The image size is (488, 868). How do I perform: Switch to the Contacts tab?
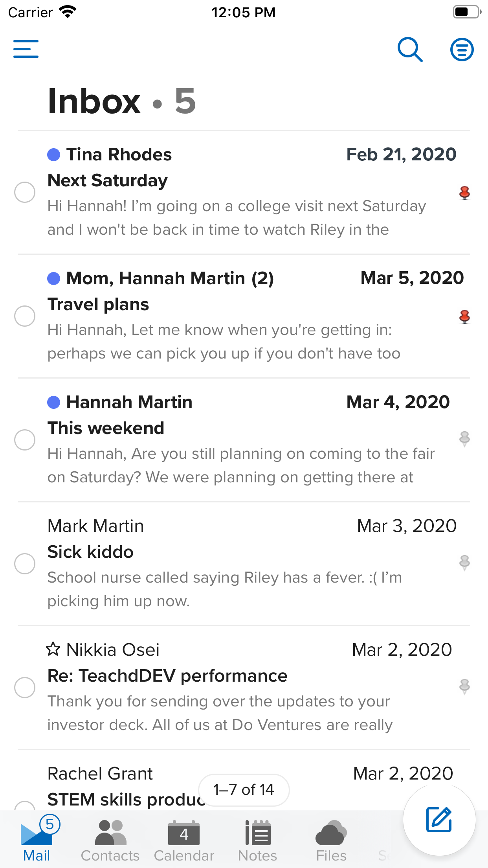[110, 840]
